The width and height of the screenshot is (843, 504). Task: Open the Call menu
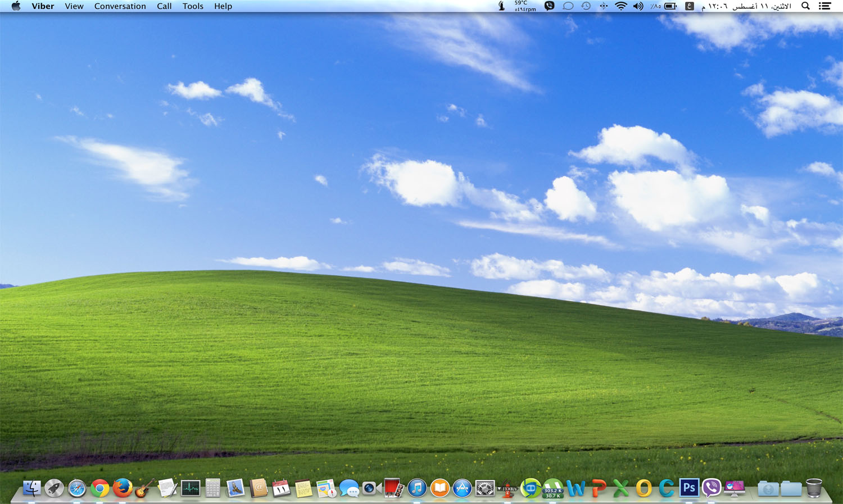[x=164, y=6]
